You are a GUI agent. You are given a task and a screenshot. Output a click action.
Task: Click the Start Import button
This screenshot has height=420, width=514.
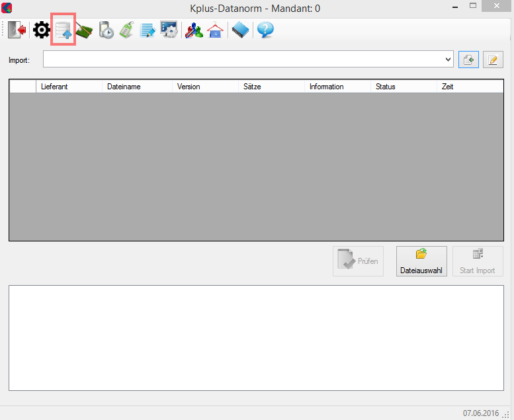pos(478,261)
